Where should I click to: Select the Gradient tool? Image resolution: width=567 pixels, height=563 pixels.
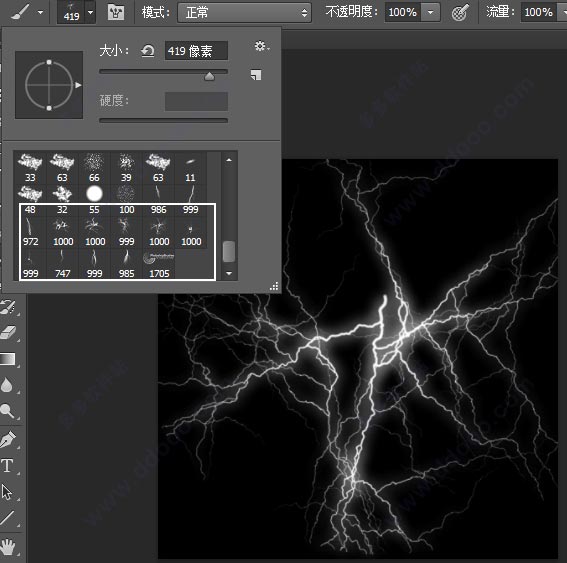click(8, 359)
